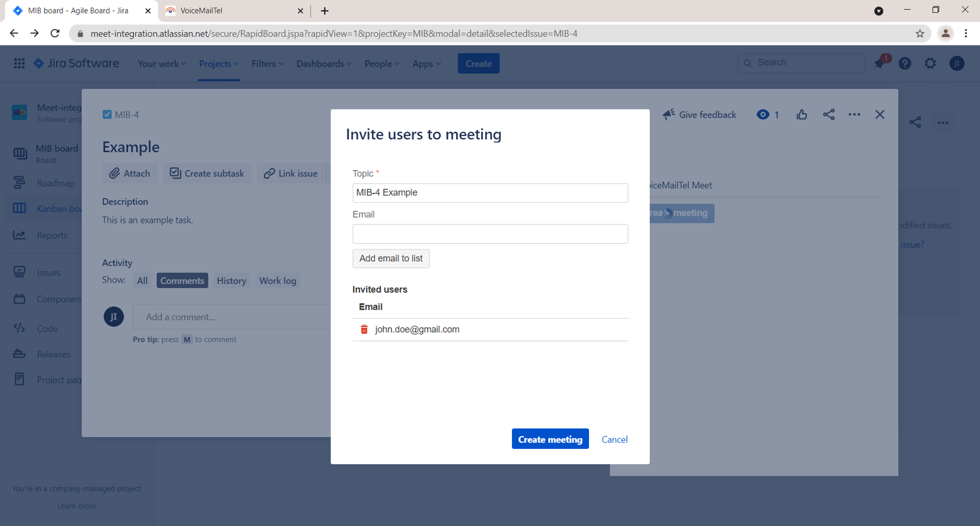Click the Jira Search box
This screenshot has width=980, height=526.
[801, 63]
